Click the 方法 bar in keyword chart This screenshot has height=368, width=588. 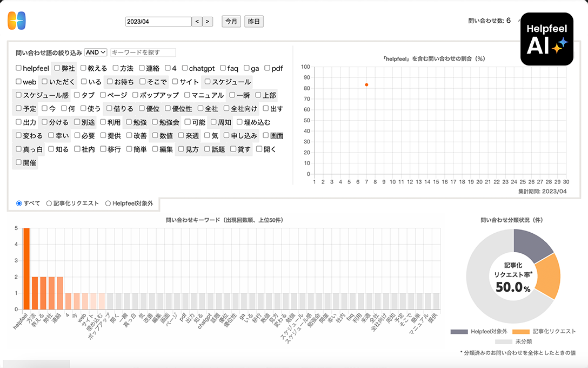35,293
